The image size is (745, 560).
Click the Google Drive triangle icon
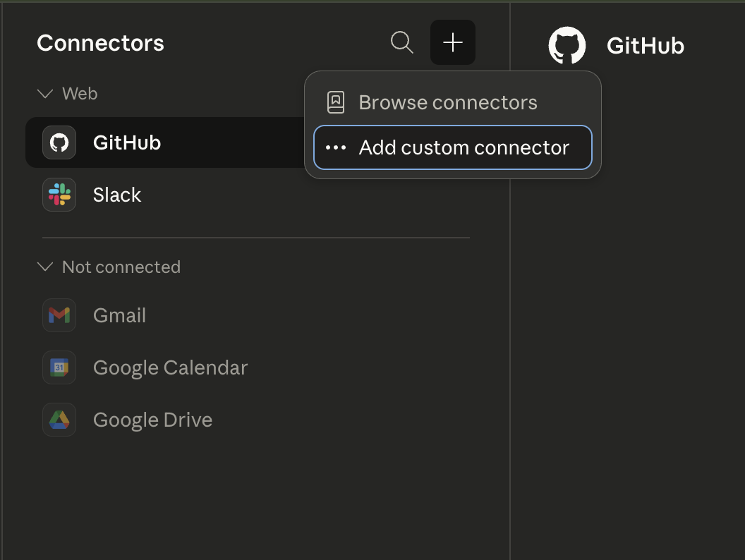pyautogui.click(x=59, y=420)
